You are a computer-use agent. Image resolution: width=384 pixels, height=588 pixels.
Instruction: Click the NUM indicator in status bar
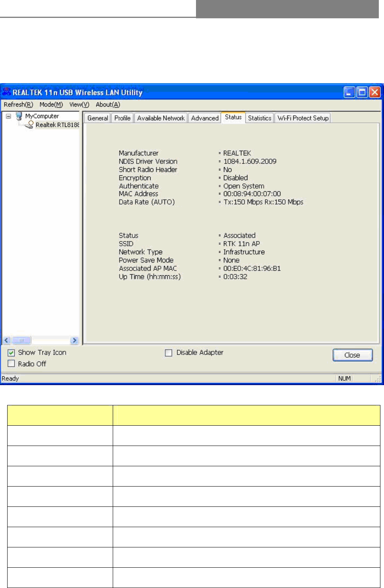(345, 379)
